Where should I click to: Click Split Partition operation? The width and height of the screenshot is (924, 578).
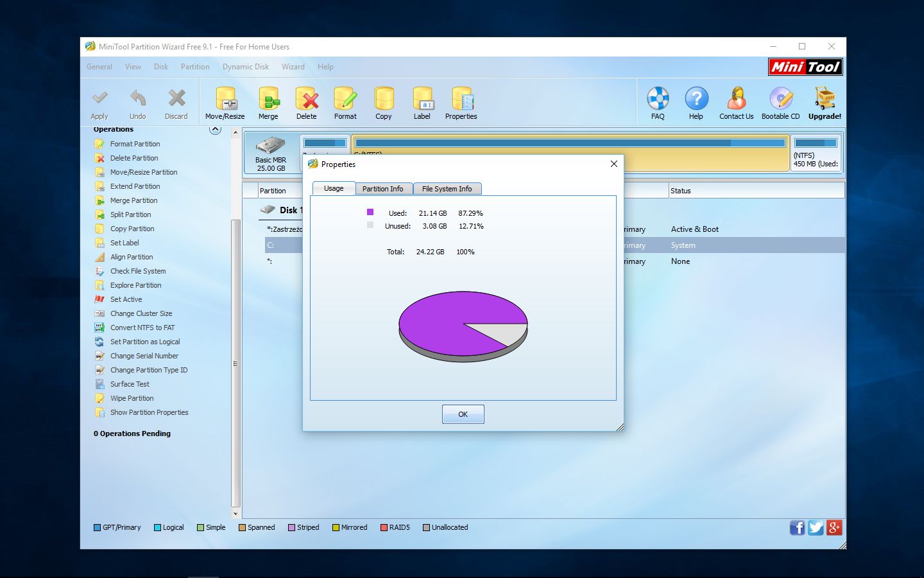pyautogui.click(x=131, y=215)
